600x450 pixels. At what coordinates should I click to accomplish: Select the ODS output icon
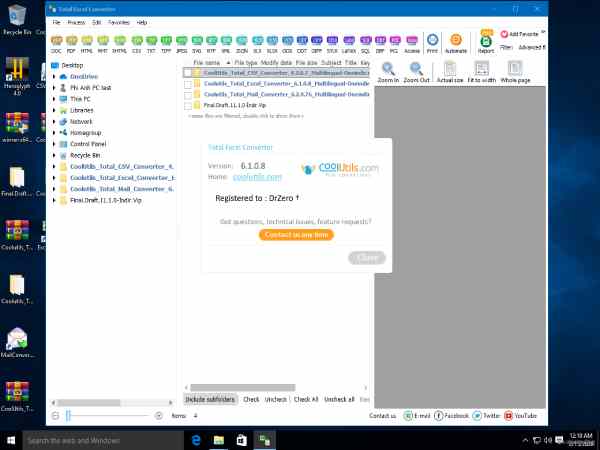(287, 44)
